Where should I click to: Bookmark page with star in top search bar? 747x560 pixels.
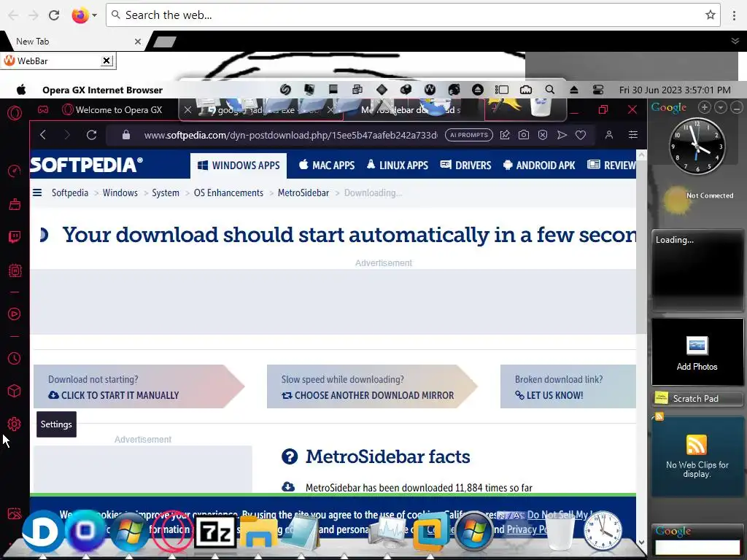click(711, 15)
